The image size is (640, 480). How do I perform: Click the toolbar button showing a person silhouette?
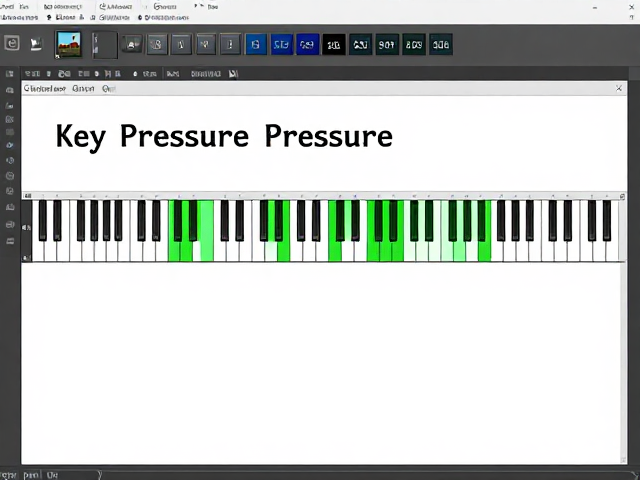click(x=131, y=44)
